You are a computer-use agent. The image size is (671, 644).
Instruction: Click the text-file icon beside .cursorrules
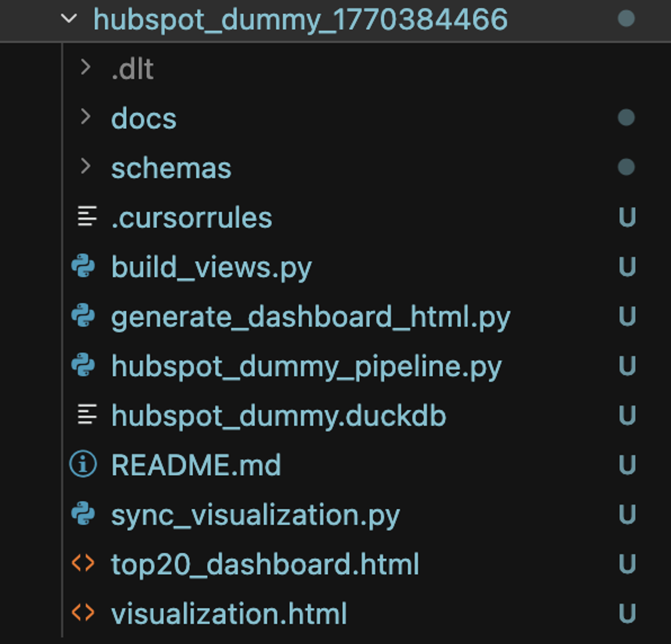[87, 216]
